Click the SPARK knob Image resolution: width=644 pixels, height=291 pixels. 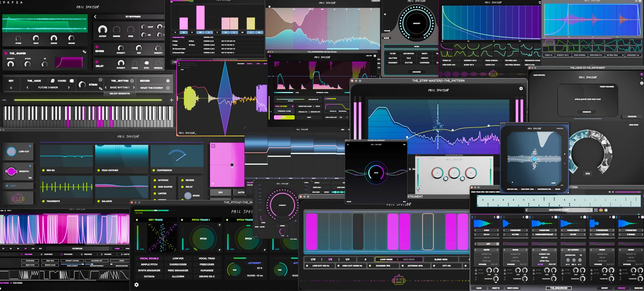[188, 195]
